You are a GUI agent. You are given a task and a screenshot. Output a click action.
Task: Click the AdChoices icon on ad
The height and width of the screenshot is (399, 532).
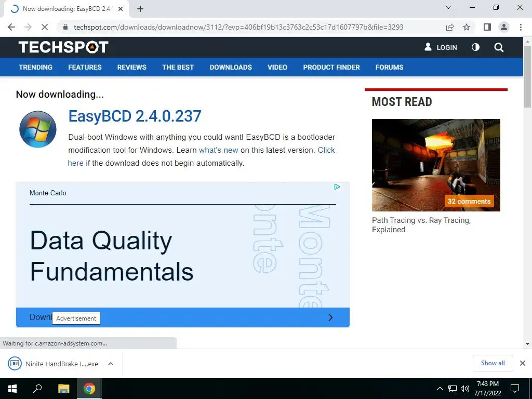point(337,187)
